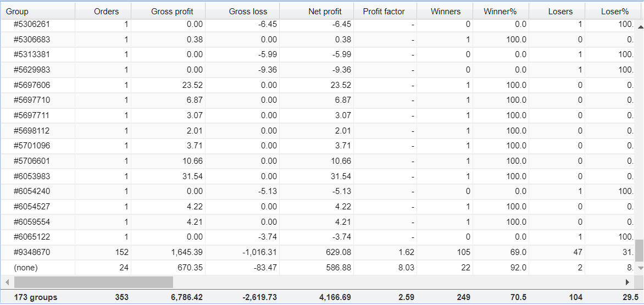Click the 29.5 total loser percent
Viewport: 644px width, 305px height.
click(630, 297)
